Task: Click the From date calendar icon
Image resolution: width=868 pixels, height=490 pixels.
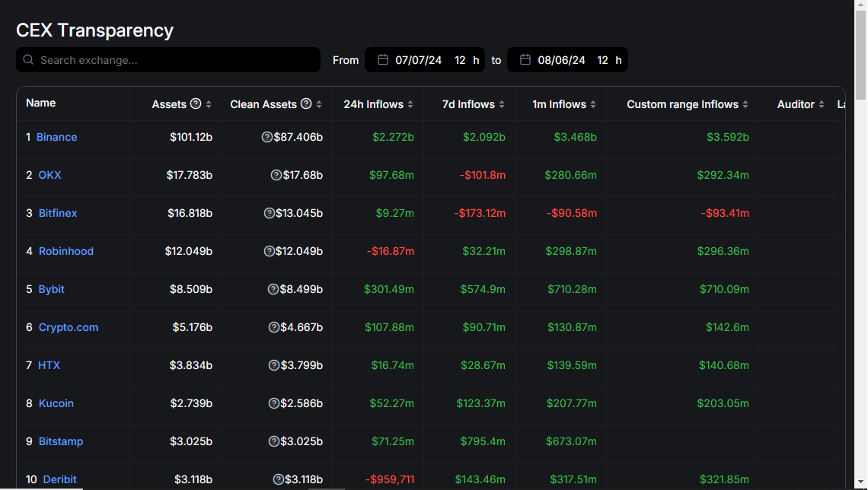Action: (383, 60)
